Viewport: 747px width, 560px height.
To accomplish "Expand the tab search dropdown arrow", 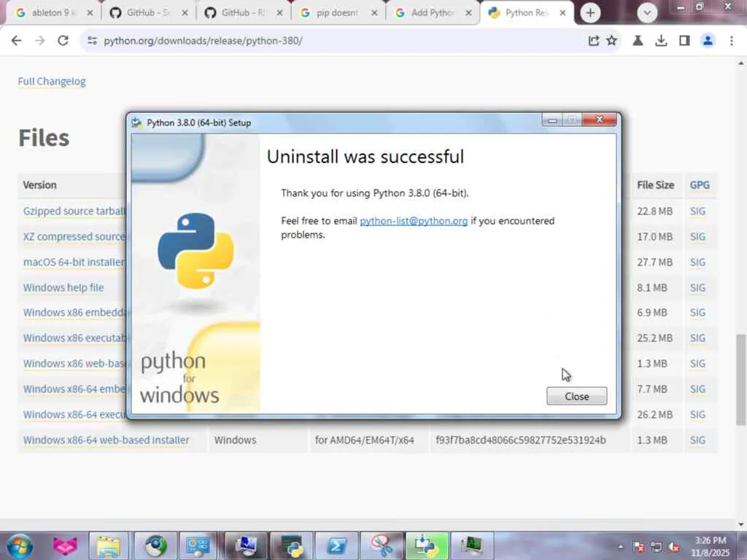I will click(x=647, y=13).
